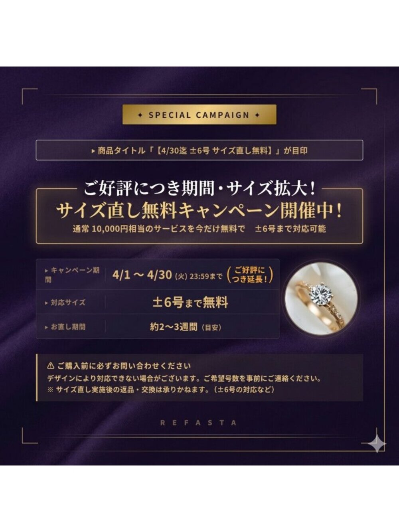Image resolution: width=399 pixels, height=532 pixels.
Task: Click the サイズ直し無料キャンペーン開催中 headline
Action: pos(199,211)
